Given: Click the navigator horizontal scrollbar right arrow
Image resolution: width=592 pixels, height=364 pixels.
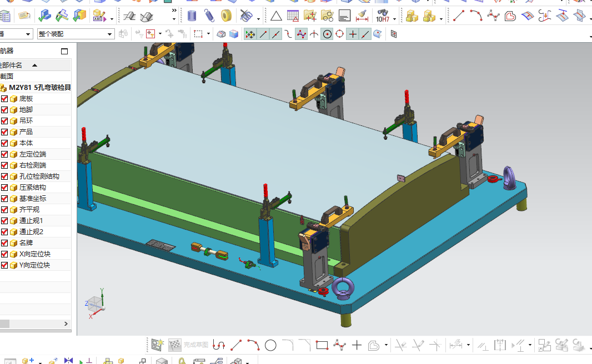Looking at the screenshot, I should [66, 323].
